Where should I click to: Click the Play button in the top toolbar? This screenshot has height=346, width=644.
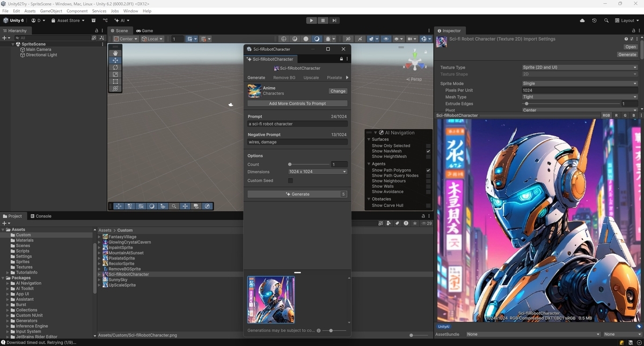tap(312, 20)
